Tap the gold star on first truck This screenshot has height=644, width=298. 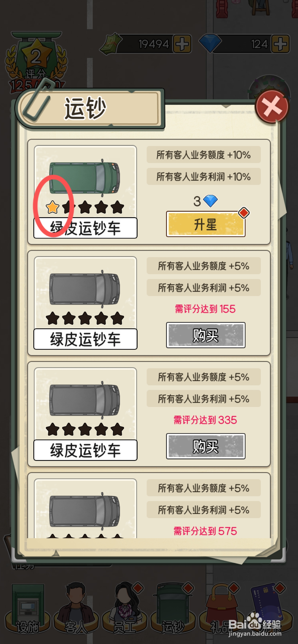point(53,207)
